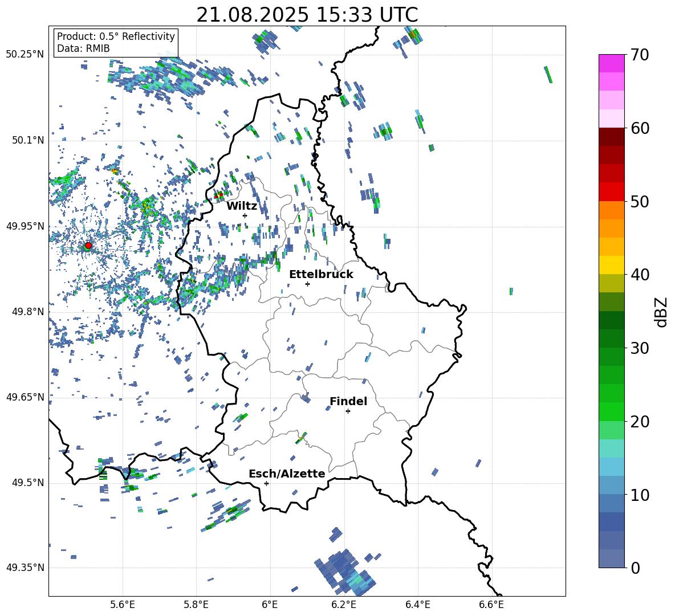Click the 49.65°N latitude label
The image size is (675, 616).
pyautogui.click(x=25, y=397)
